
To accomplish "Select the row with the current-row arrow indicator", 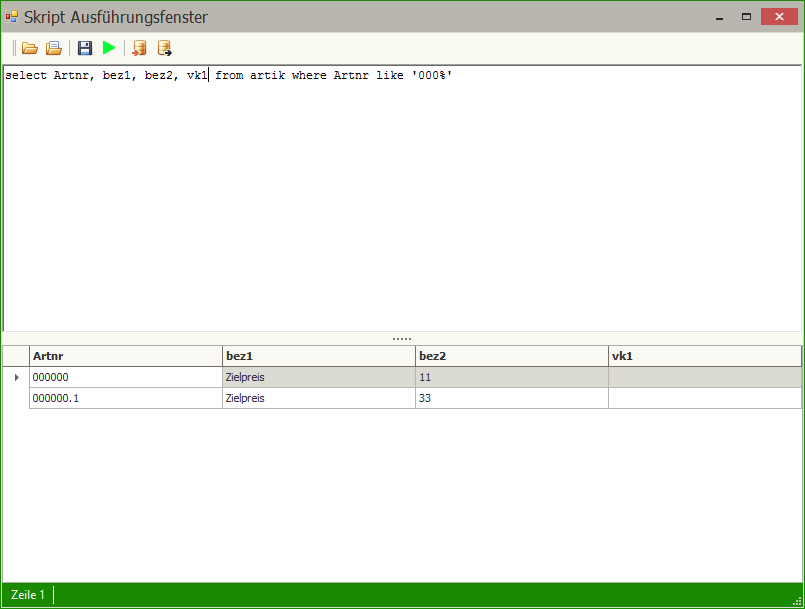I will pos(16,377).
